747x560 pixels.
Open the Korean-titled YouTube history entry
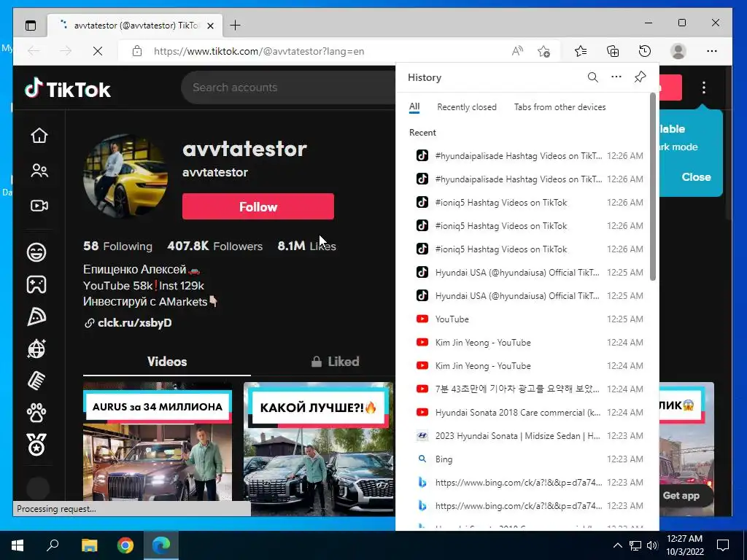tap(528, 389)
